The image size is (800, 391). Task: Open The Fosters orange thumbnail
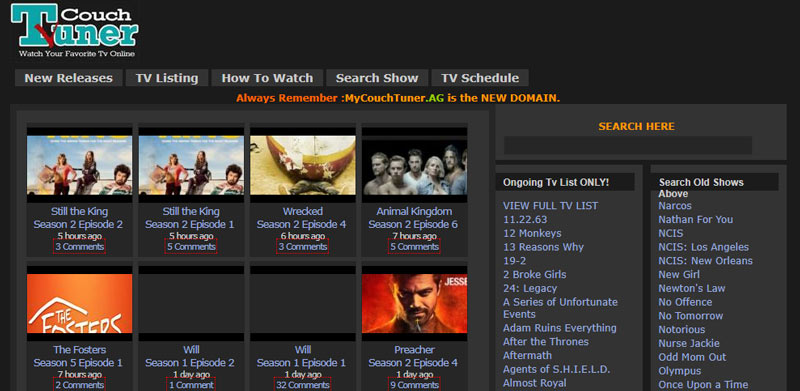[80, 303]
